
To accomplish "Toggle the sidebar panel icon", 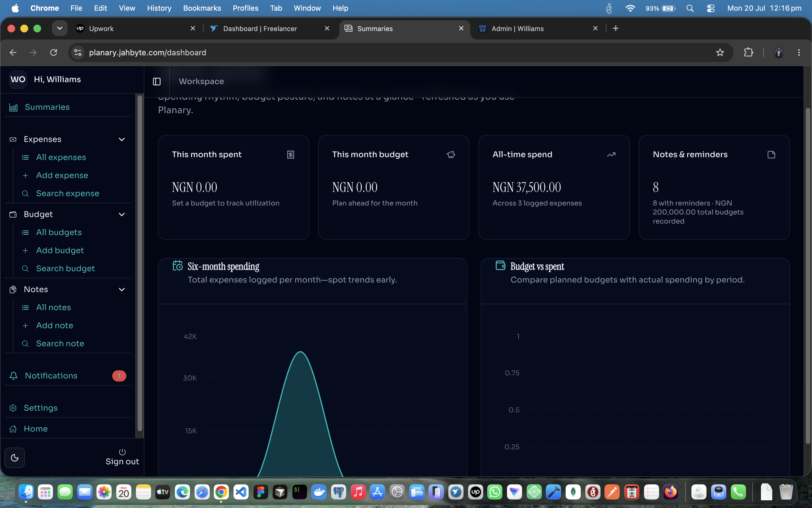I will pyautogui.click(x=157, y=81).
